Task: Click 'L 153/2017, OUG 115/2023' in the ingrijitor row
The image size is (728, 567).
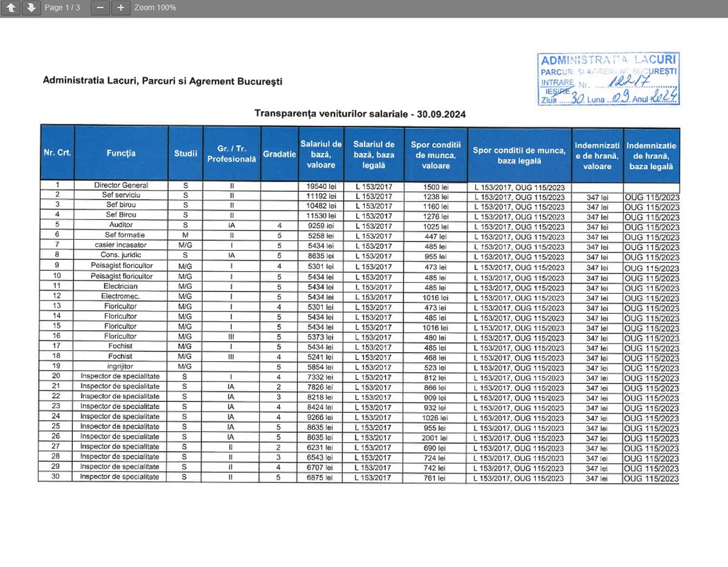Action: point(519,368)
